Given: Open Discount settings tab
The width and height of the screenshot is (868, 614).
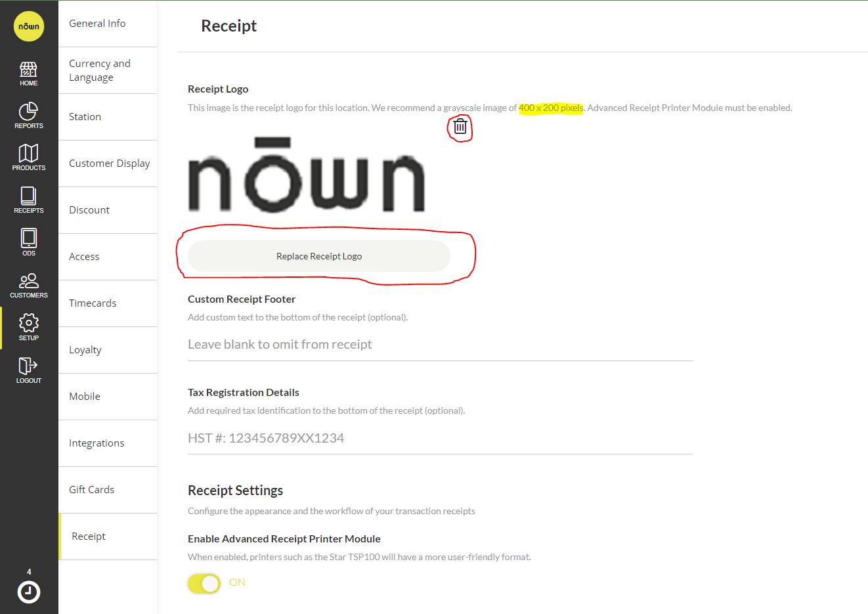Looking at the screenshot, I should (108, 210).
